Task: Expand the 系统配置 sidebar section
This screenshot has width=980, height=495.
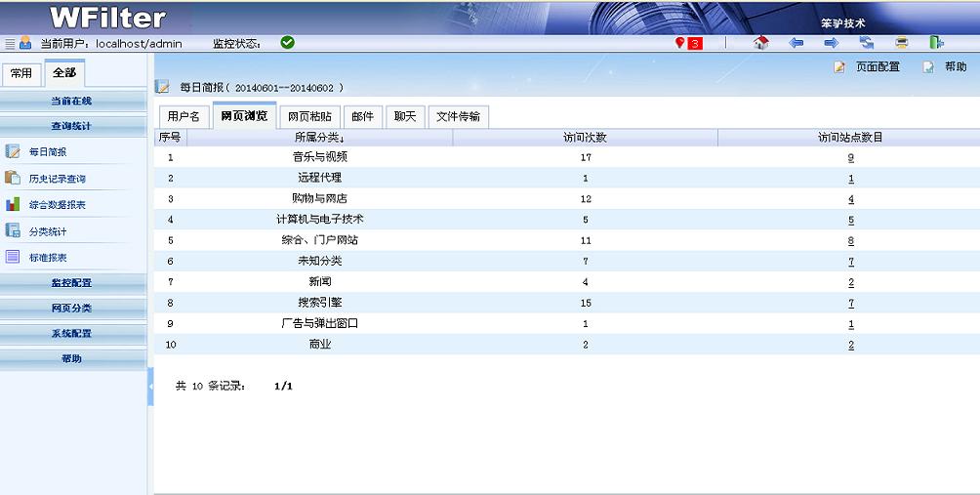Action: click(x=71, y=333)
